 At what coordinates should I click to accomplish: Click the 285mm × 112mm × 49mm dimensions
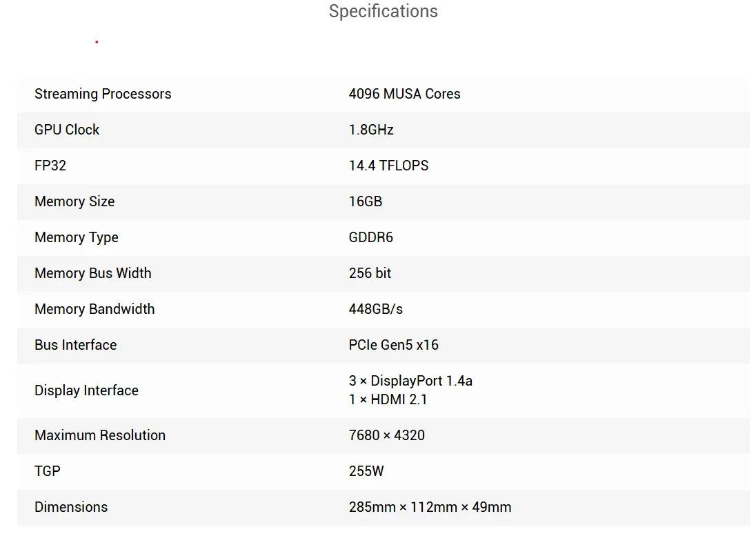pyautogui.click(x=430, y=507)
